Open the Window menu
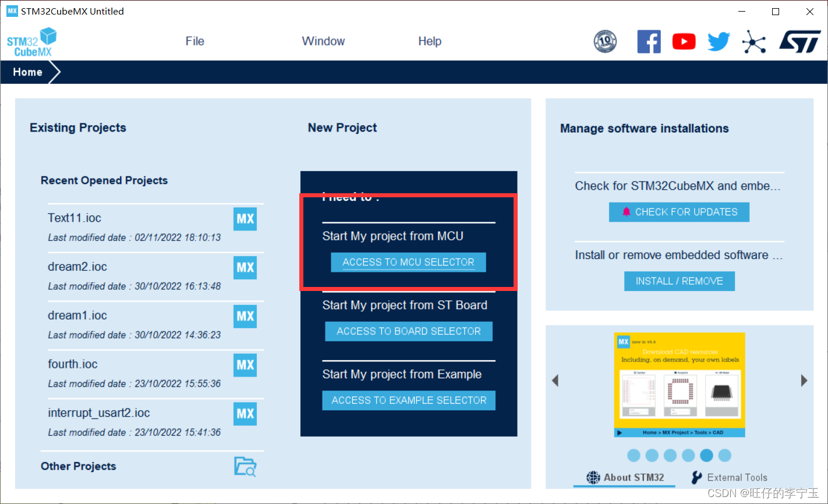 323,41
